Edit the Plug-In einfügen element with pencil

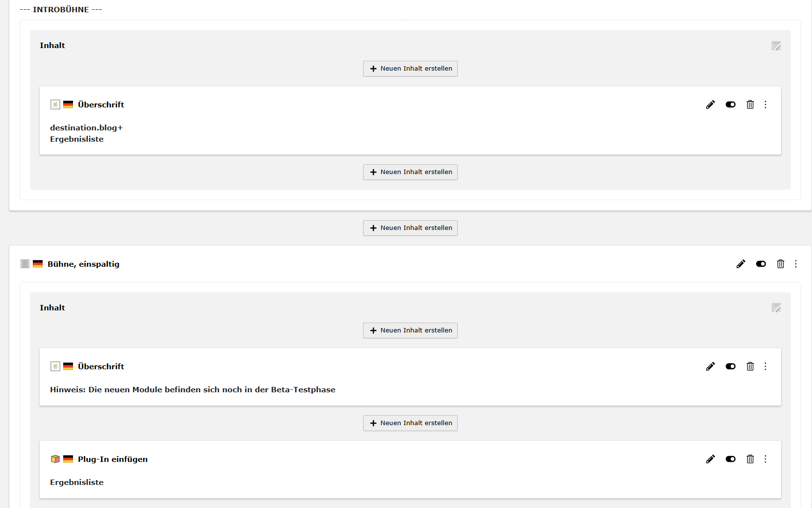coord(711,459)
